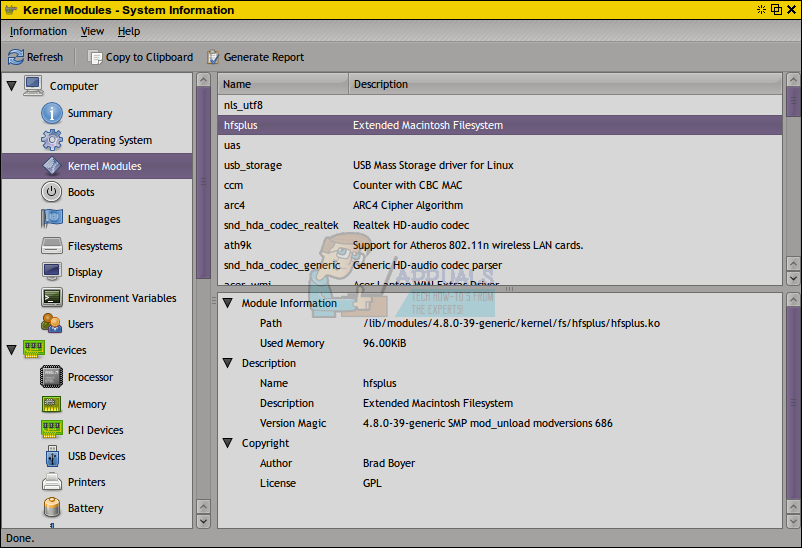Select the Environment Variables terminal icon

point(52,298)
